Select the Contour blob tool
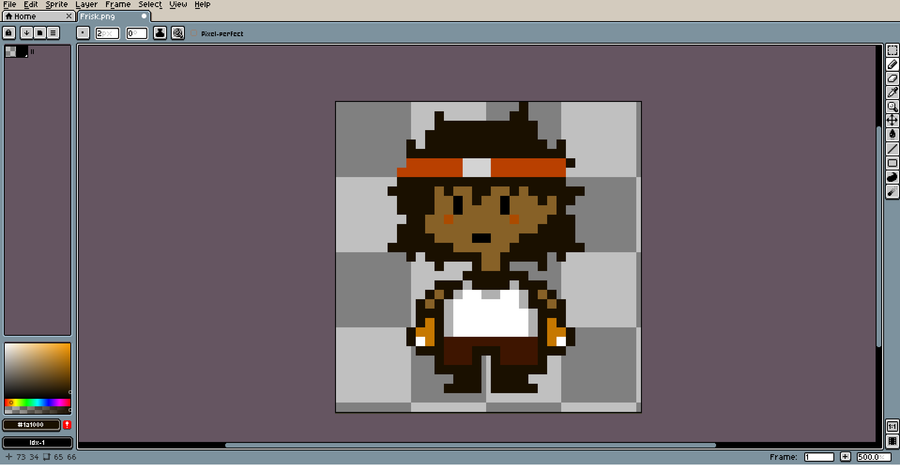 (892, 177)
